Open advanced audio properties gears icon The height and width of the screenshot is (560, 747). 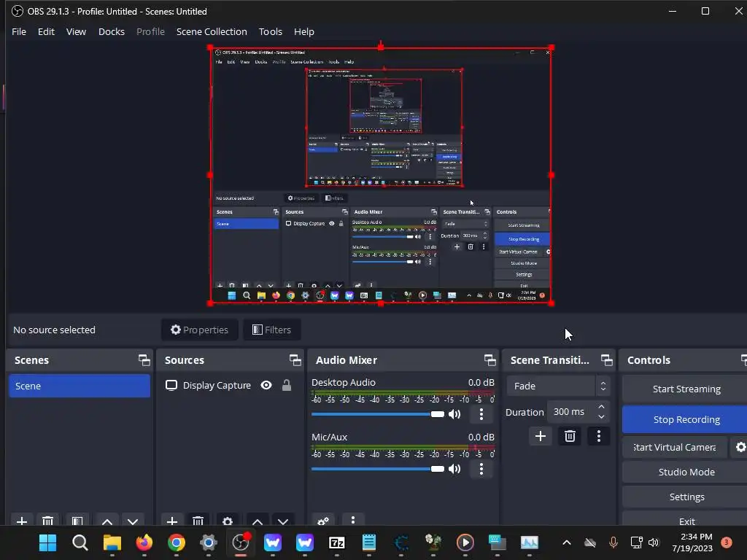click(x=323, y=521)
